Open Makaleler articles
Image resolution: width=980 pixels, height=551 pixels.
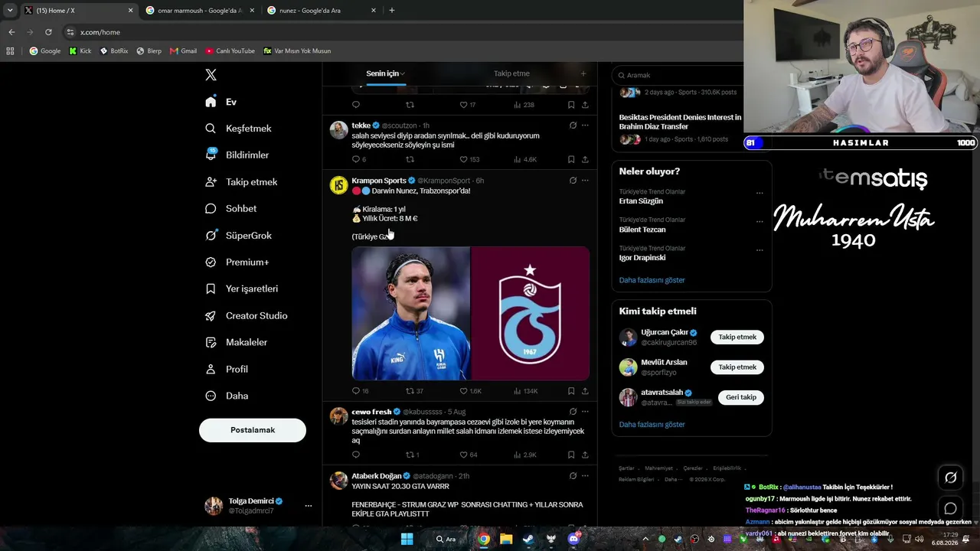click(236, 342)
